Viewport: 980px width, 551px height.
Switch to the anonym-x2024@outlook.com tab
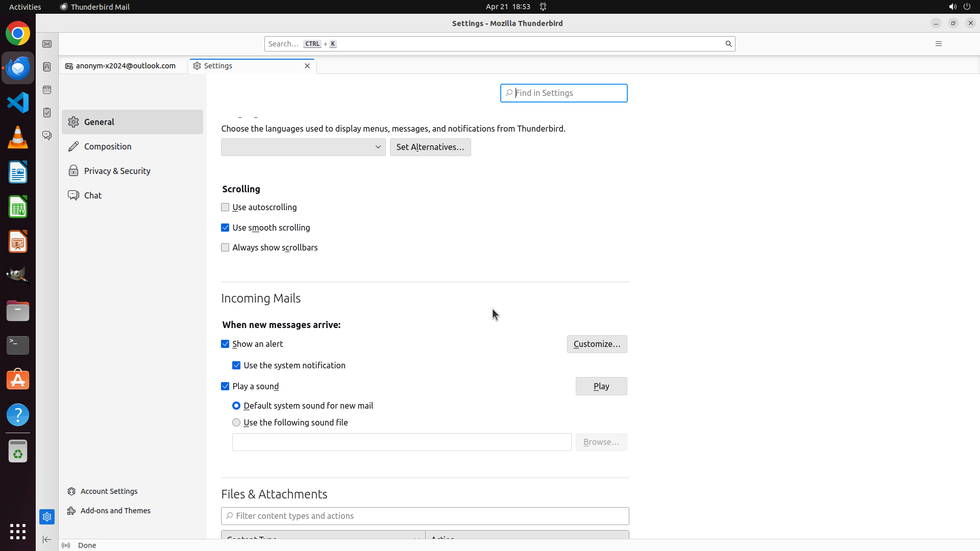[x=125, y=66]
